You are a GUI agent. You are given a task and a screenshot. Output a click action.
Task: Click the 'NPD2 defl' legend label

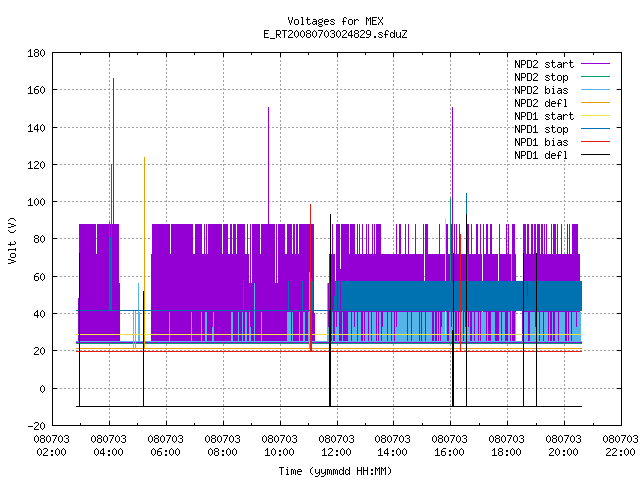[x=541, y=103]
